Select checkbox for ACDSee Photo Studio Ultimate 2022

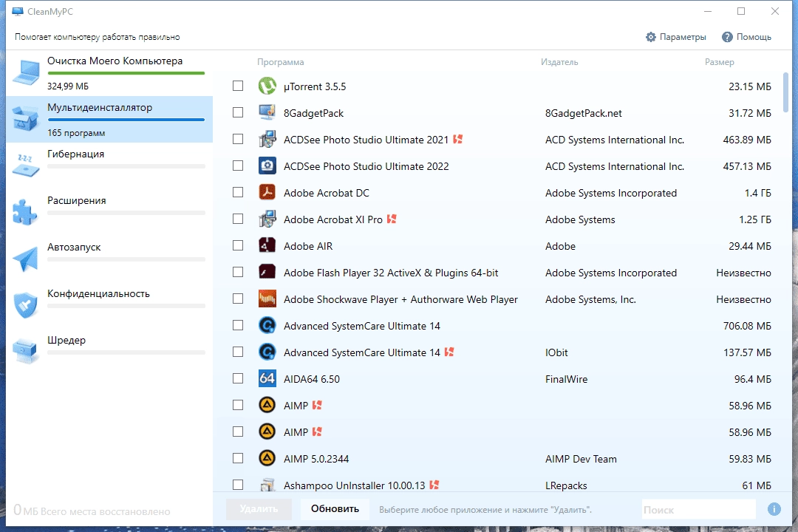point(238,166)
